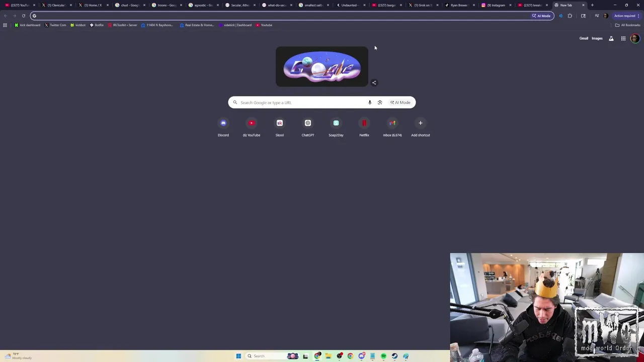Open the Extensions puzzle icon
Image resolution: width=644 pixels, height=362 pixels.
coord(570,16)
